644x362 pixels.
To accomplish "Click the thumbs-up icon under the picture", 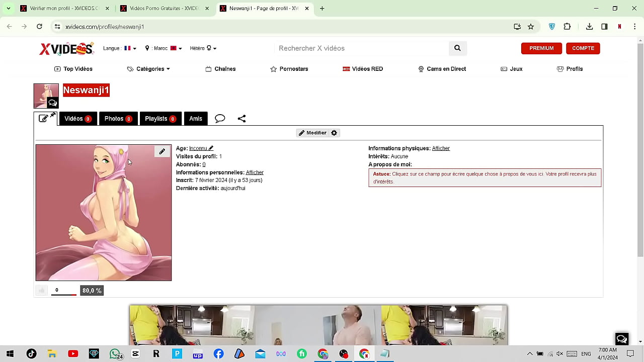I will (42, 290).
